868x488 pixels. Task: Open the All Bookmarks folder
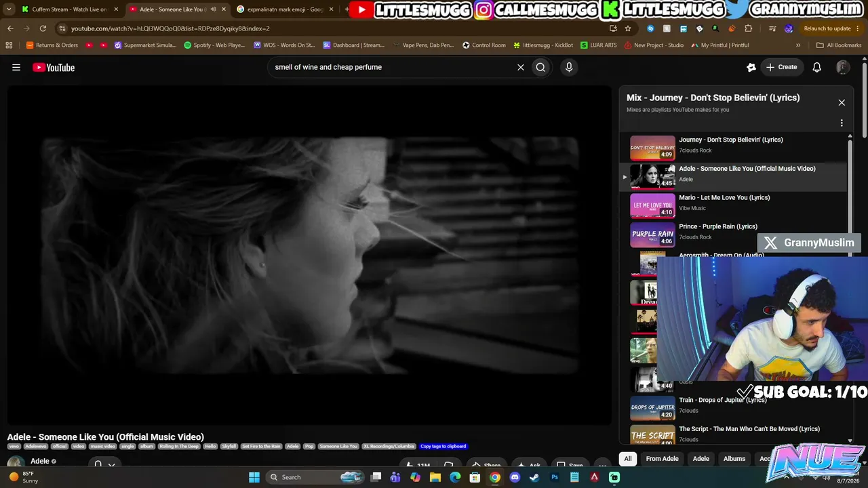[839, 45]
